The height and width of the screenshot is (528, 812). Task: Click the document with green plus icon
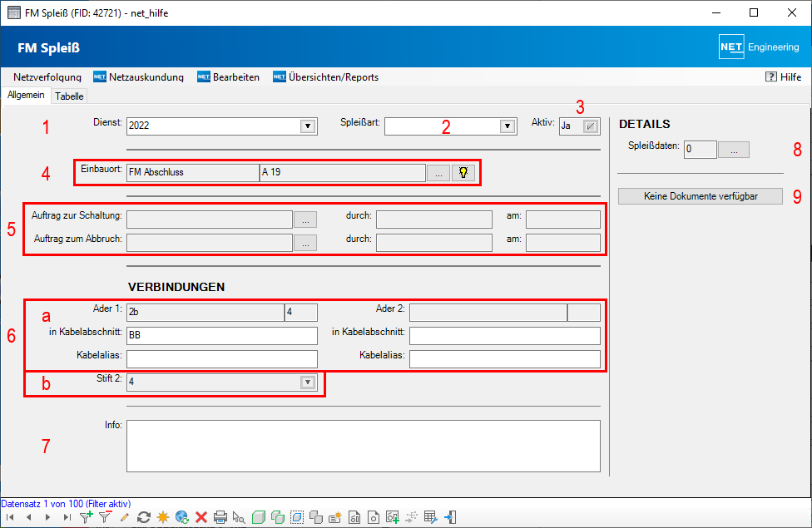click(393, 516)
